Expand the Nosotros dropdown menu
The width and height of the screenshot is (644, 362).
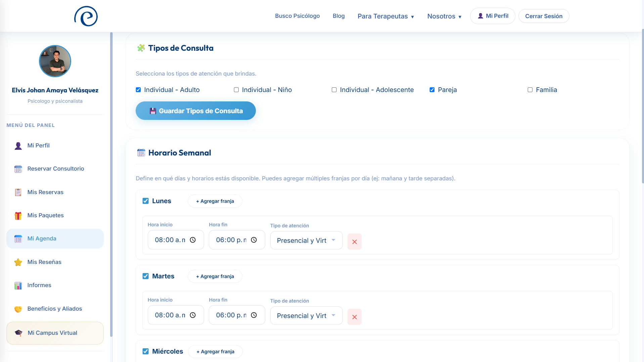pyautogui.click(x=444, y=16)
